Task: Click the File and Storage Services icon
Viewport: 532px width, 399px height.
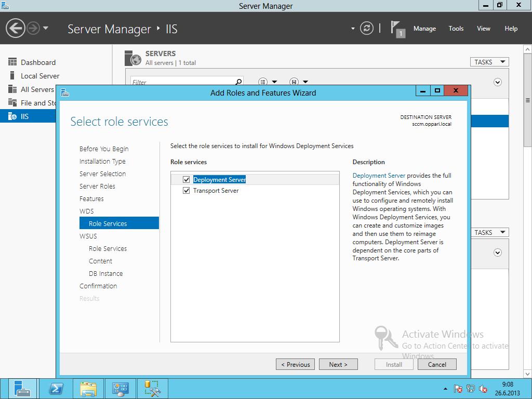Action: click(x=12, y=102)
